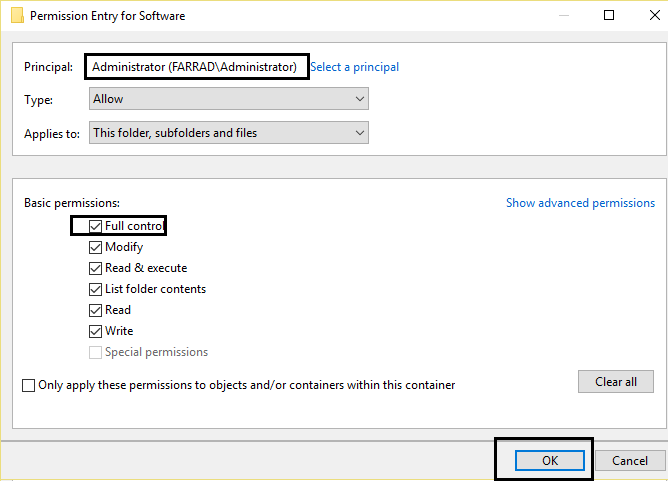Show advanced permissions link
Image resolution: width=668 pixels, height=481 pixels.
[x=580, y=203]
